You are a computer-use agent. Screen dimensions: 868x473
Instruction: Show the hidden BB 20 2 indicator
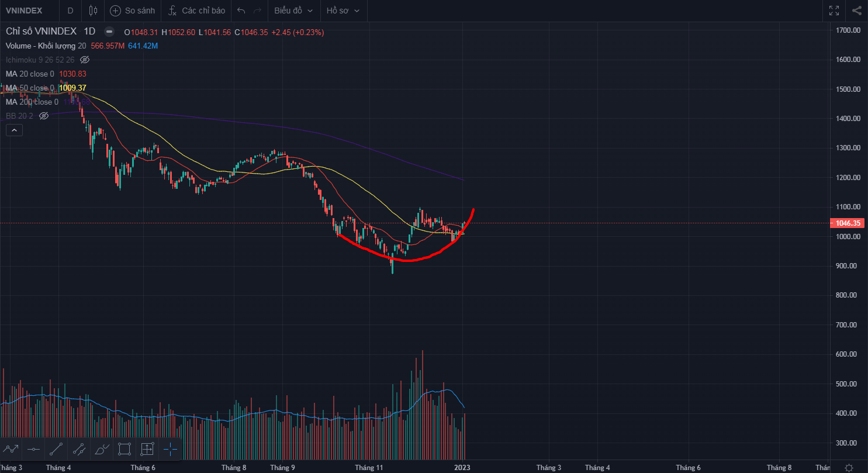(43, 116)
